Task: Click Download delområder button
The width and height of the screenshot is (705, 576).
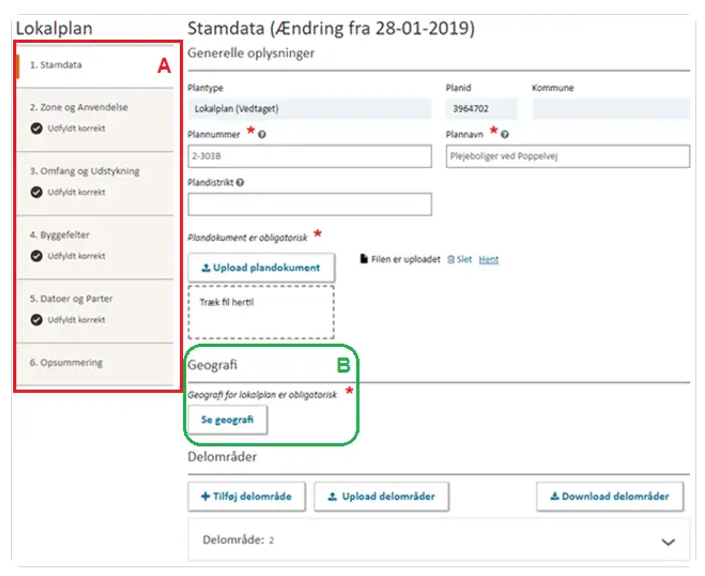Action: click(x=609, y=496)
